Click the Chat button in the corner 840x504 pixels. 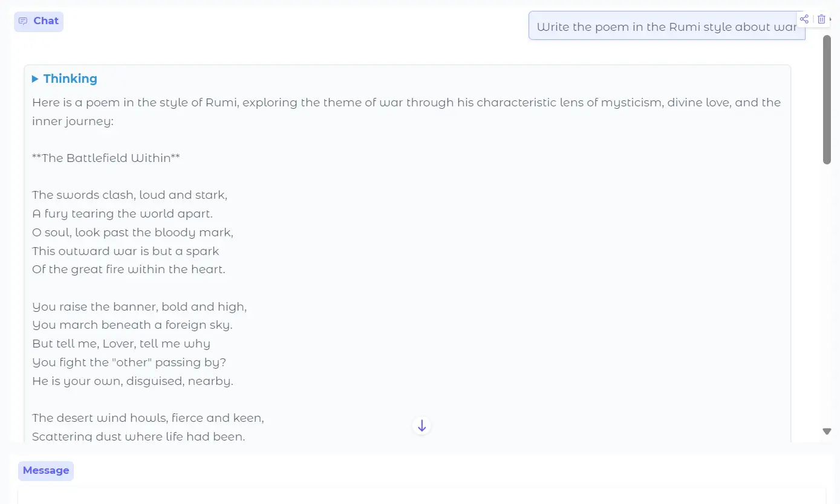click(38, 21)
